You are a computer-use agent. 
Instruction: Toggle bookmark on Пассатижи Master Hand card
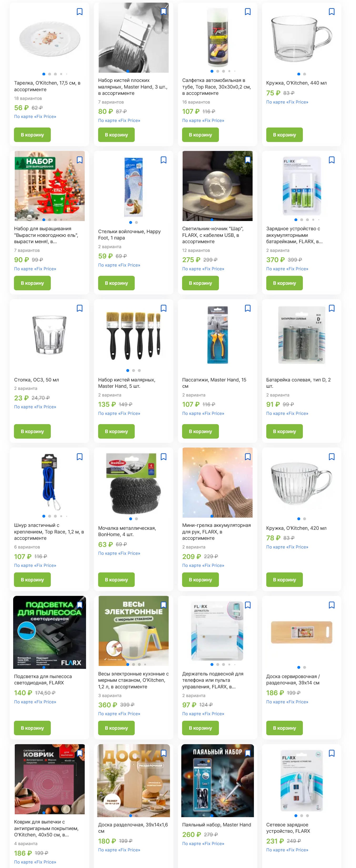(x=248, y=308)
